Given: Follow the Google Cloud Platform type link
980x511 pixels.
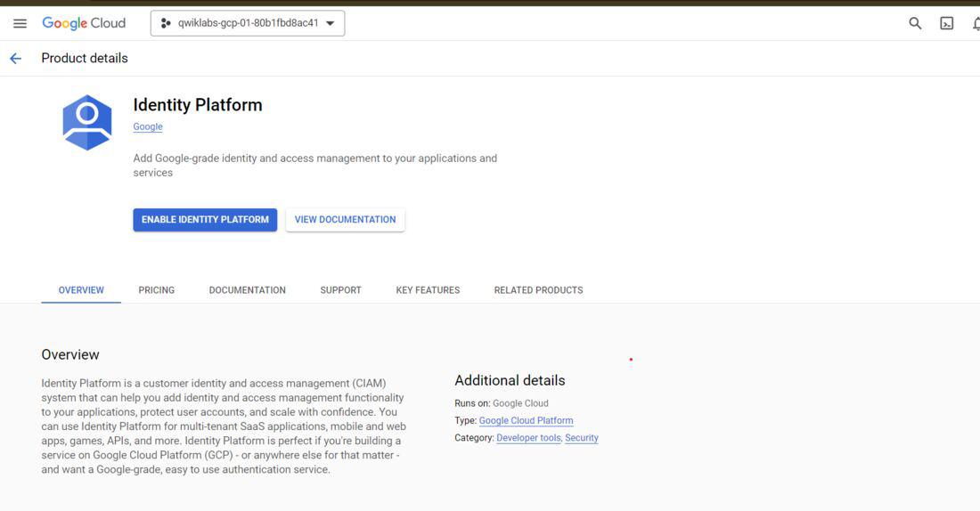Looking at the screenshot, I should click(526, 421).
